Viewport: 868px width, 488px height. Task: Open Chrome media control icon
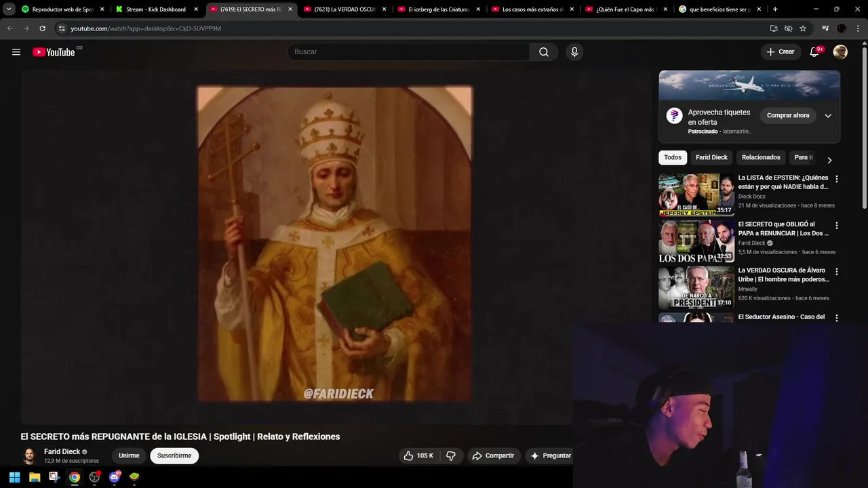pyautogui.click(x=825, y=28)
